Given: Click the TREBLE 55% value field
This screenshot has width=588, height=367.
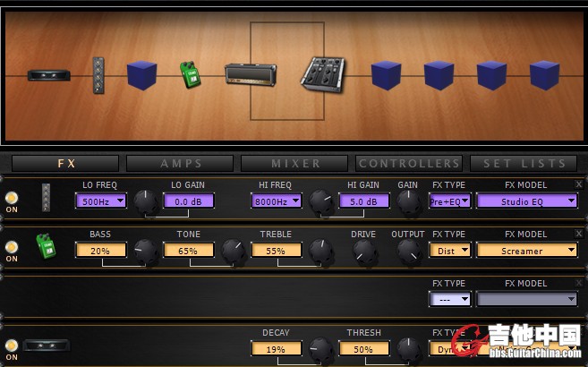Looking at the screenshot, I should coord(277,251).
